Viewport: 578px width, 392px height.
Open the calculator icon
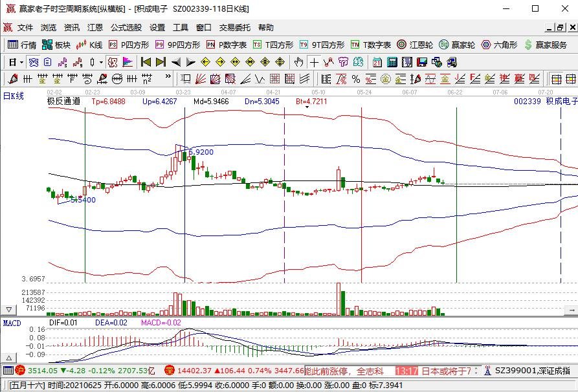[392, 62]
